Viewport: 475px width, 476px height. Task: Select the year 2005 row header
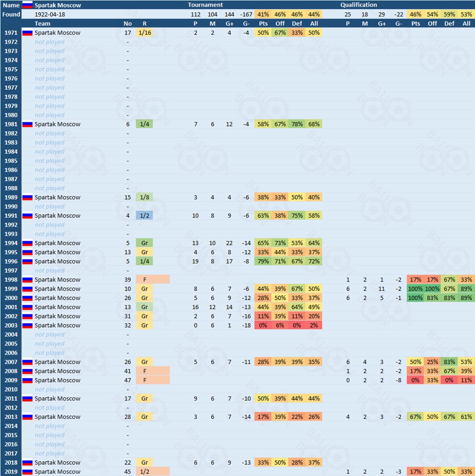pos(11,344)
